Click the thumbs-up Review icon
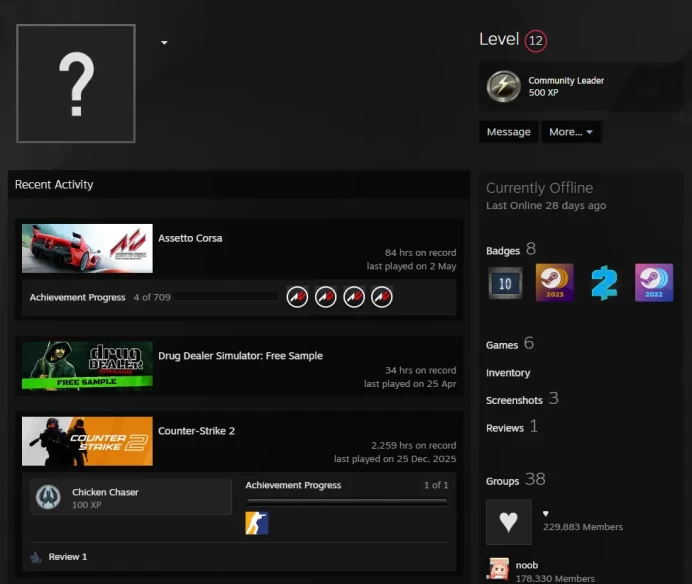 (36, 558)
